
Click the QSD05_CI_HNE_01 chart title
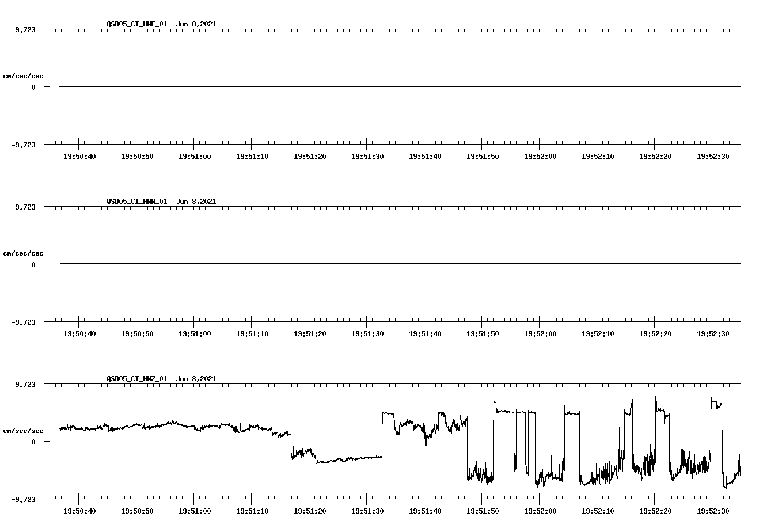coord(161,24)
